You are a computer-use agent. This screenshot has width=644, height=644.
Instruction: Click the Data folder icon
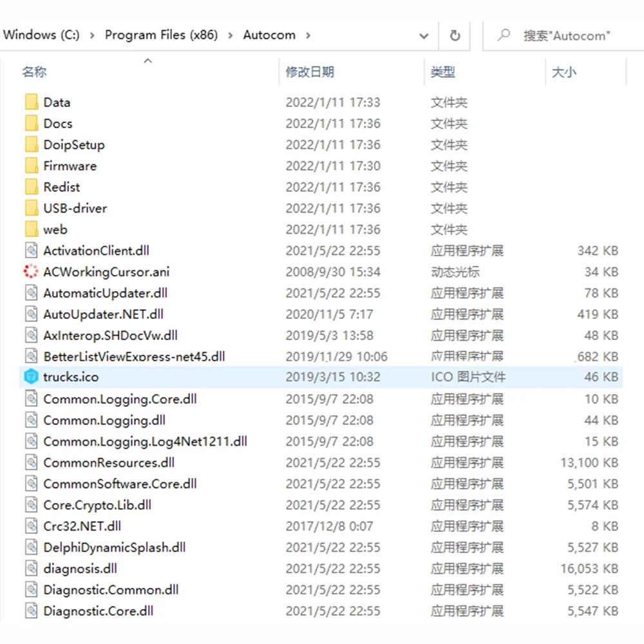point(31,102)
